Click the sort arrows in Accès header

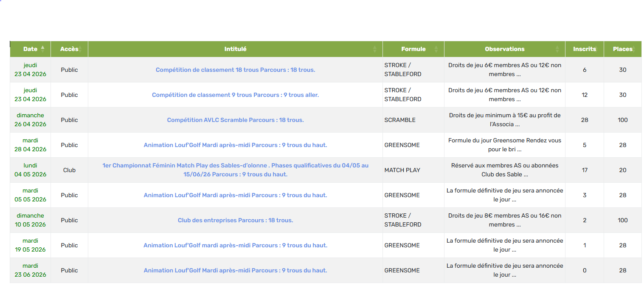point(80,49)
